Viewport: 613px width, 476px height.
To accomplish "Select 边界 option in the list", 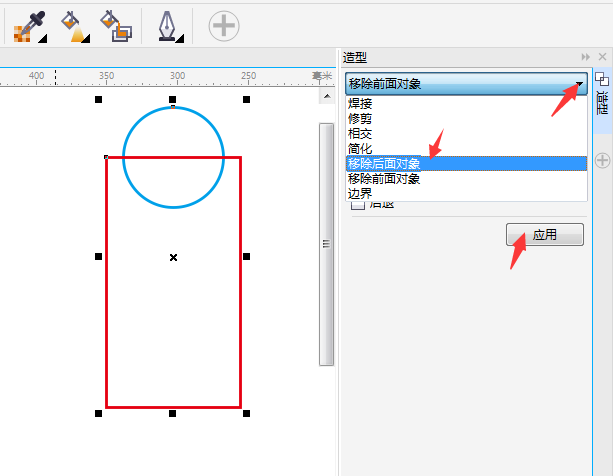I will point(360,193).
